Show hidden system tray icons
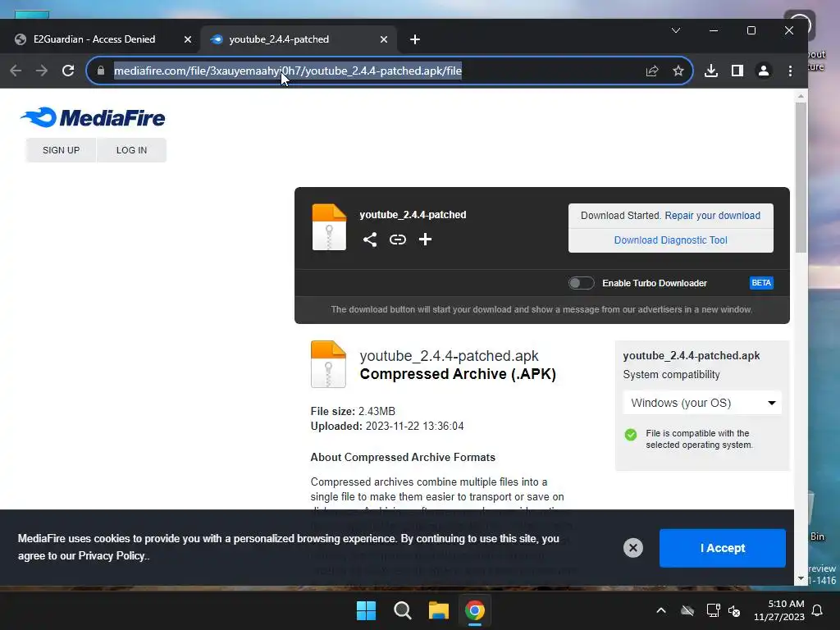 coord(661,610)
